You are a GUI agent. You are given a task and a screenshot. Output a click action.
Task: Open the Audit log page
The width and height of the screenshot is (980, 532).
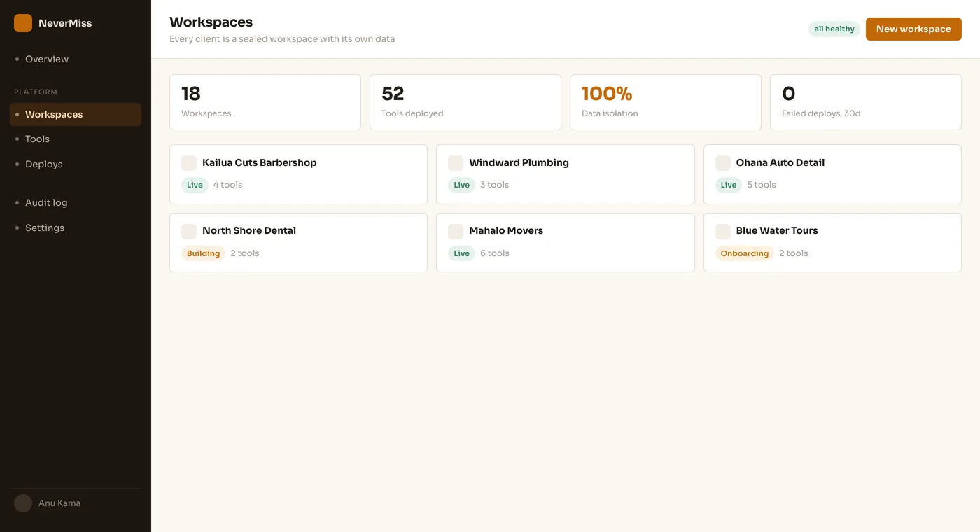[76, 203]
